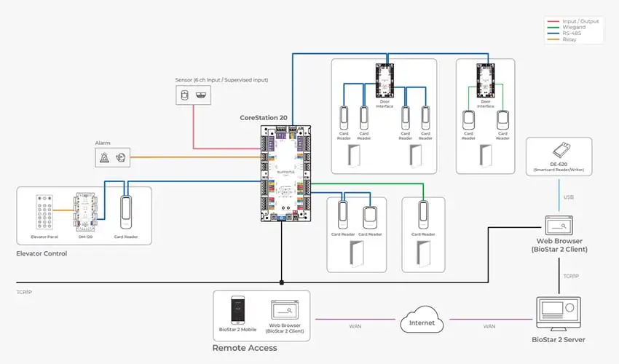The height and width of the screenshot is (364, 619).
Task: Click the alarm bell icon
Action: pos(121,157)
